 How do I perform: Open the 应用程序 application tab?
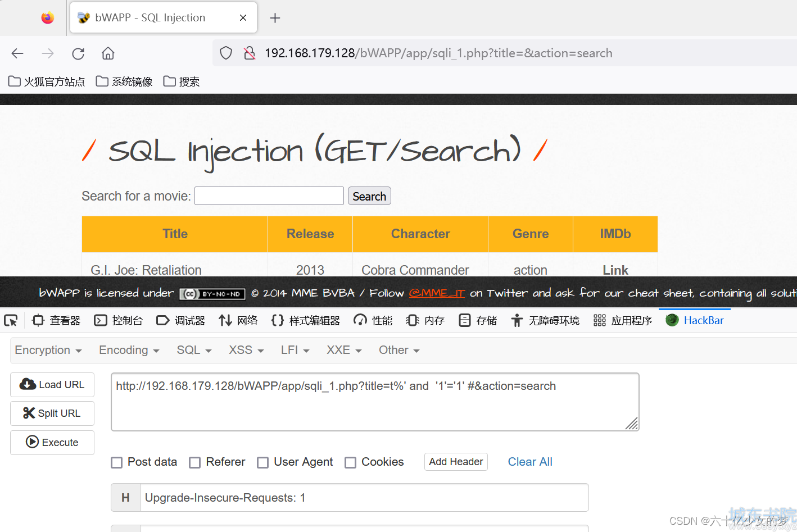(623, 320)
